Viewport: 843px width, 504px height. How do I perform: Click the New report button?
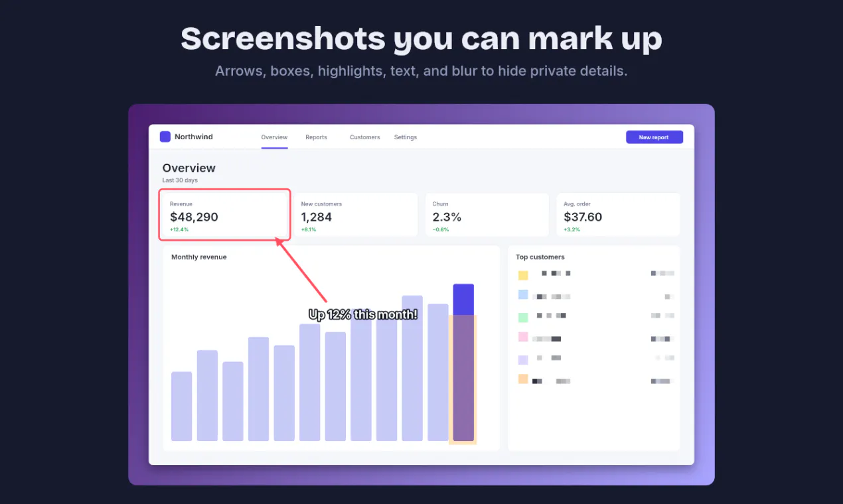tap(654, 137)
